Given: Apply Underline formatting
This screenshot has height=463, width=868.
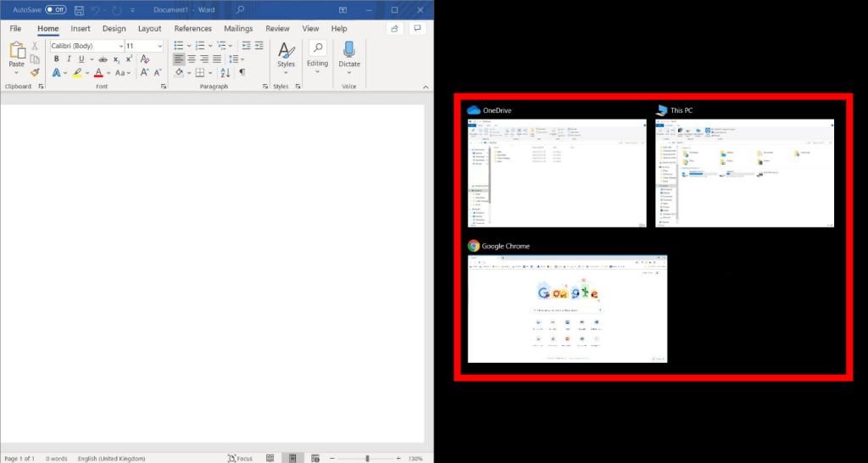Looking at the screenshot, I should (81, 59).
